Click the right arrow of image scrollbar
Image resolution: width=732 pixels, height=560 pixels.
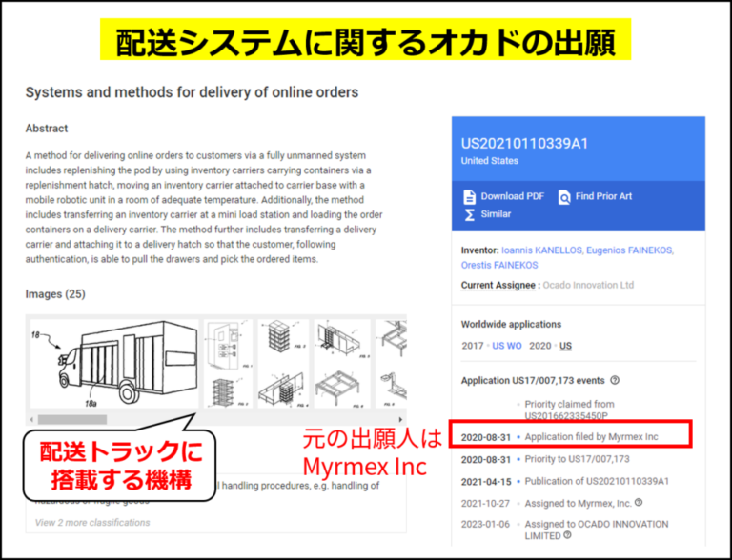(400, 420)
